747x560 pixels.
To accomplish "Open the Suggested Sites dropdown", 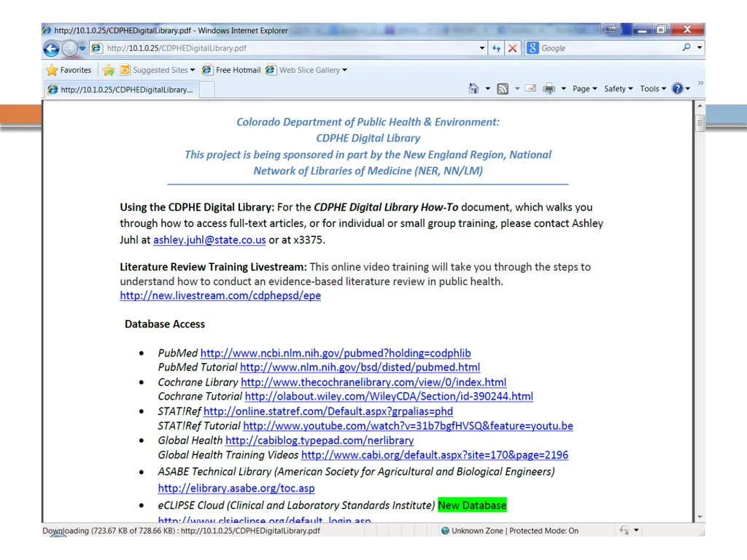I will pyautogui.click(x=158, y=70).
